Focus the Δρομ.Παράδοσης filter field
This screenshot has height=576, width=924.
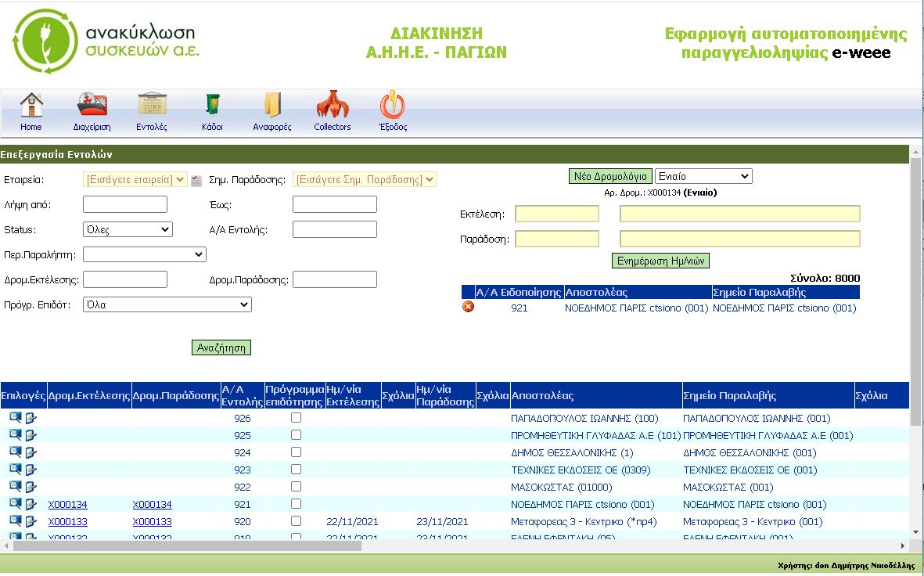coord(335,279)
